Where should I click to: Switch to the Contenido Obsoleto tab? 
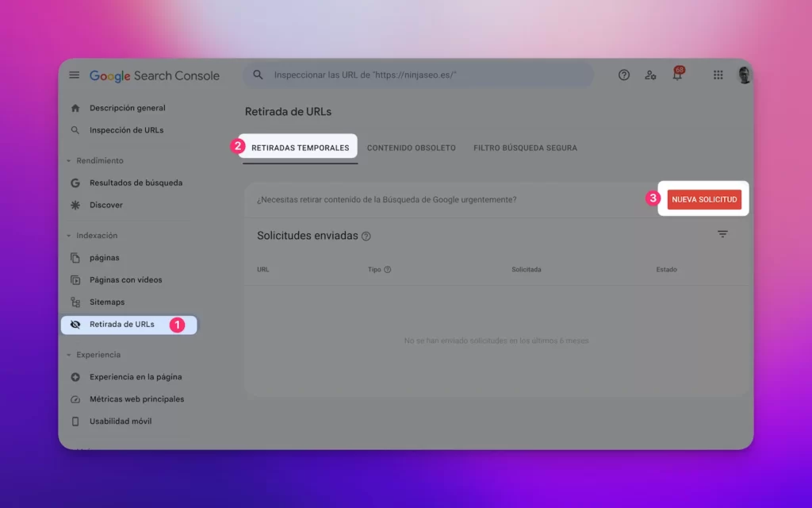411,148
